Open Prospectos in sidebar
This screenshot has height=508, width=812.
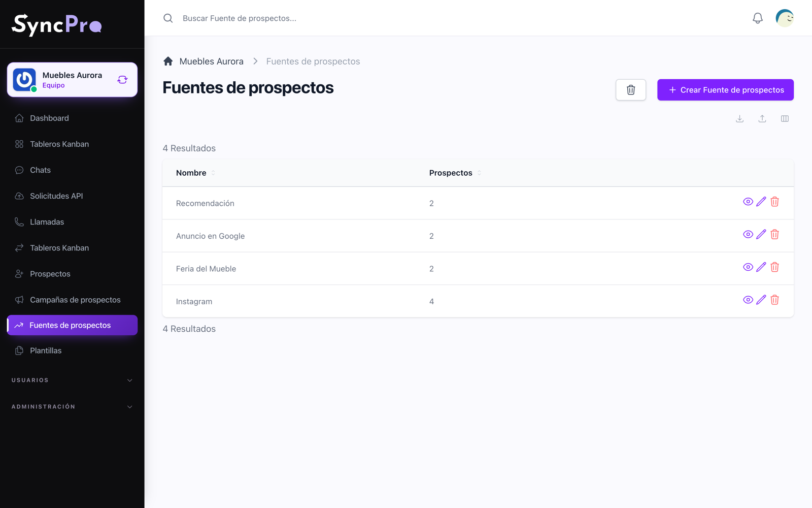tap(72, 273)
